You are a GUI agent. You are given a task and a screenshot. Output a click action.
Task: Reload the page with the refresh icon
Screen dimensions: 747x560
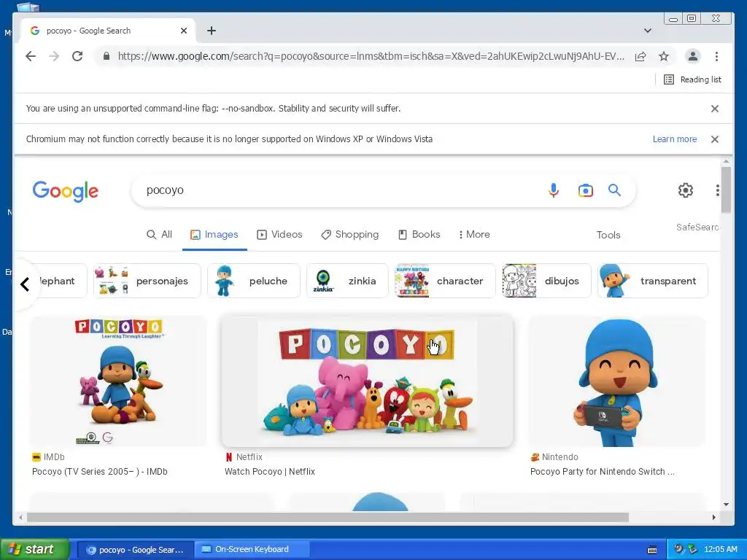pyautogui.click(x=77, y=56)
